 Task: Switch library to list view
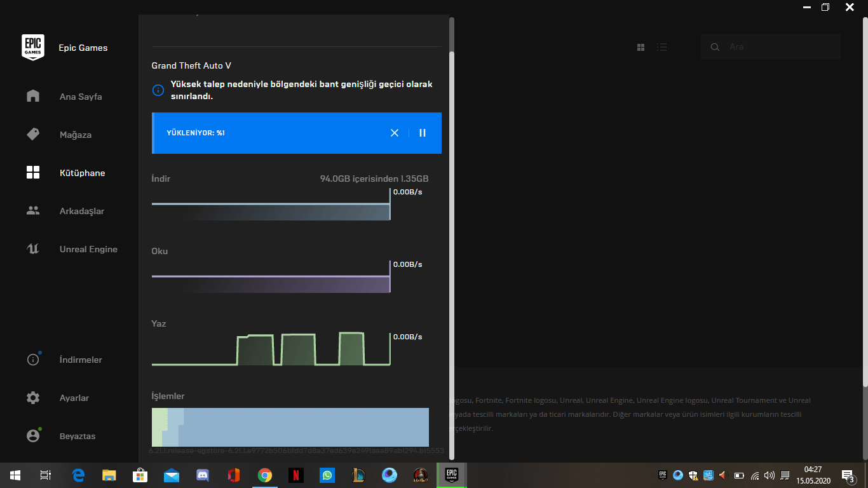pyautogui.click(x=662, y=47)
